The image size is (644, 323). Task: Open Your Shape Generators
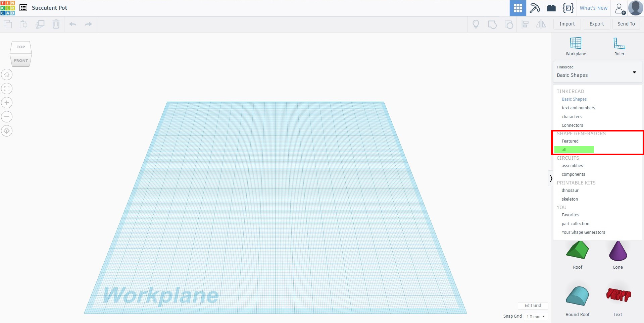point(583,232)
